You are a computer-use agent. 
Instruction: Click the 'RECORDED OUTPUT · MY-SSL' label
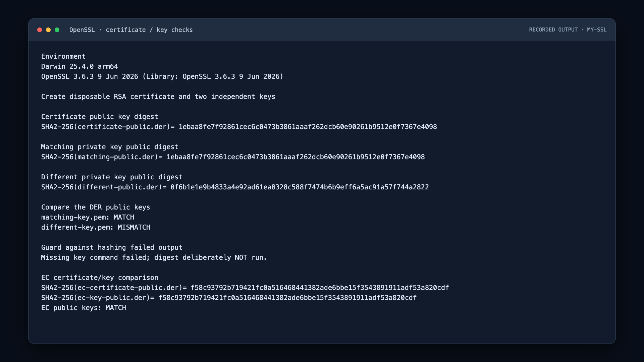pos(568,30)
